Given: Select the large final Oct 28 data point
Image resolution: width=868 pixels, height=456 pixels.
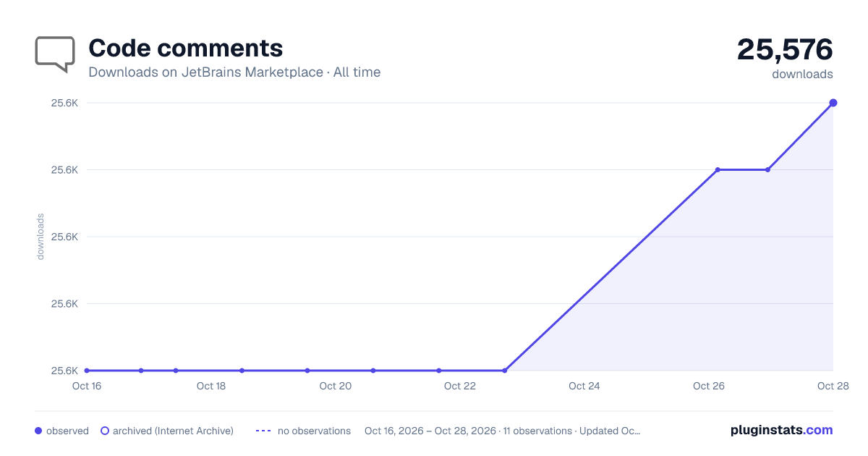Looking at the screenshot, I should pos(833,103).
